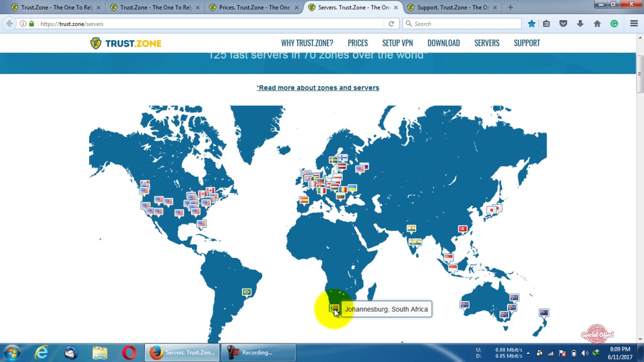The height and width of the screenshot is (362, 644).
Task: Close the Prices Trust.Zone tab
Action: point(297,8)
